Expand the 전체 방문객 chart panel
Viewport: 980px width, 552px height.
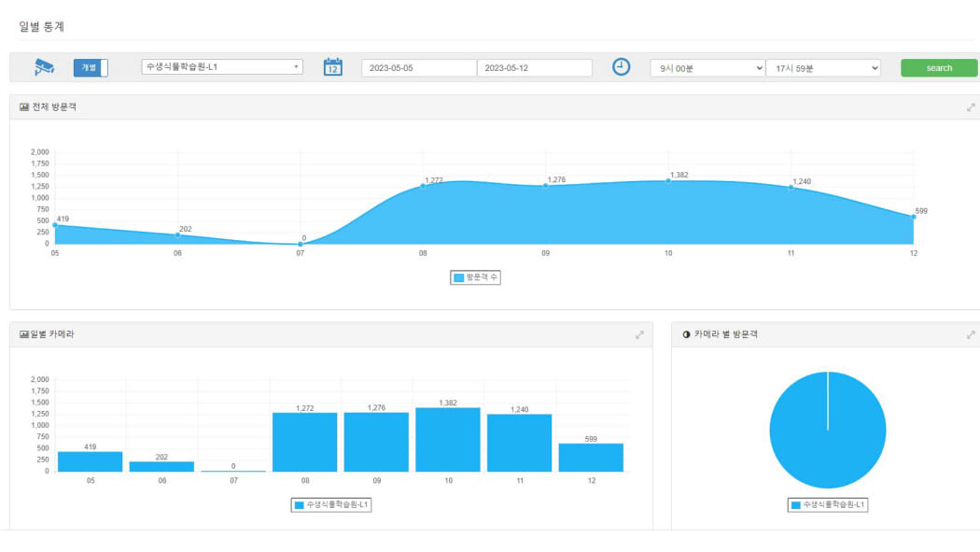click(x=971, y=107)
